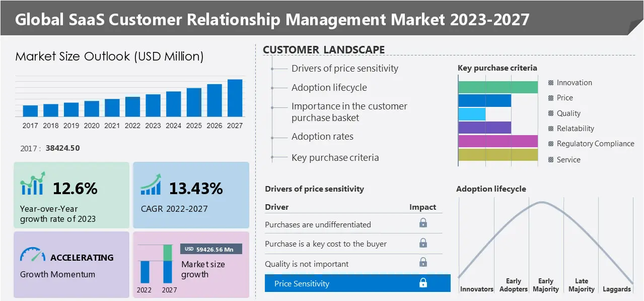Select the CUSTOMER LANDSCAPE section header

pyautogui.click(x=323, y=49)
